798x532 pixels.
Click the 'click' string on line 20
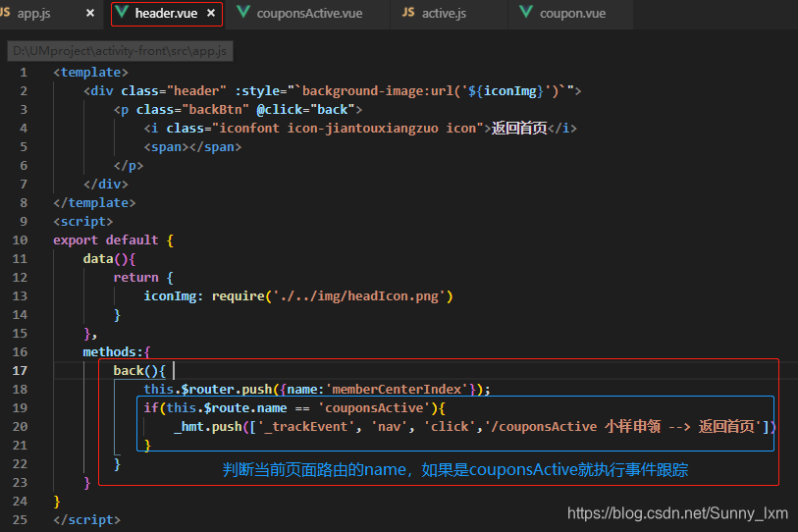(x=450, y=427)
